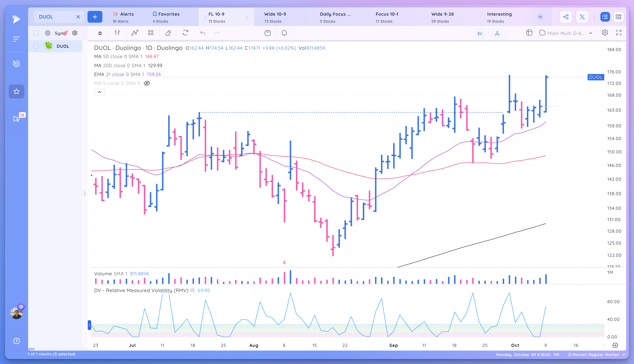
Task: Click the blue plus add button
Action: pos(95,17)
